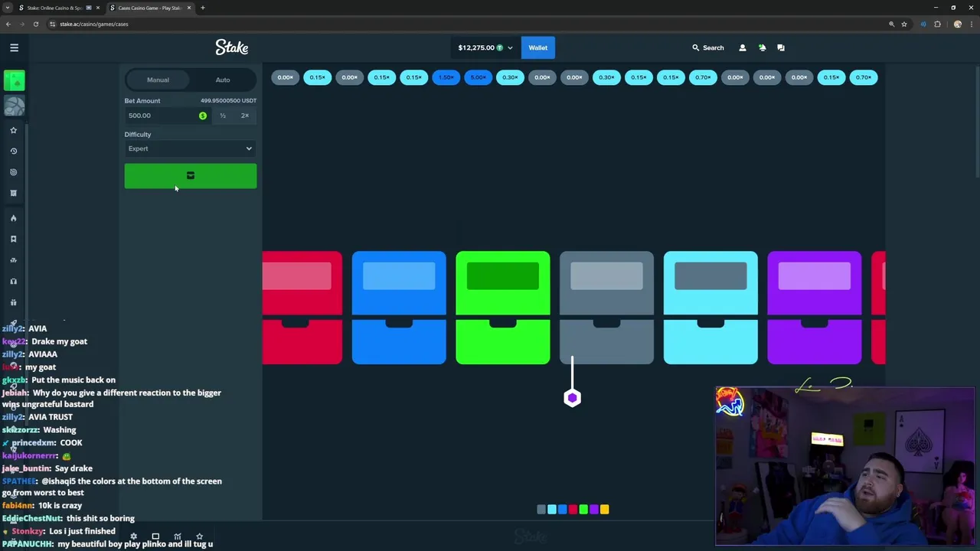Open the tab search dropdown arrow in Chrome
The height and width of the screenshot is (551, 980).
click(x=8, y=8)
